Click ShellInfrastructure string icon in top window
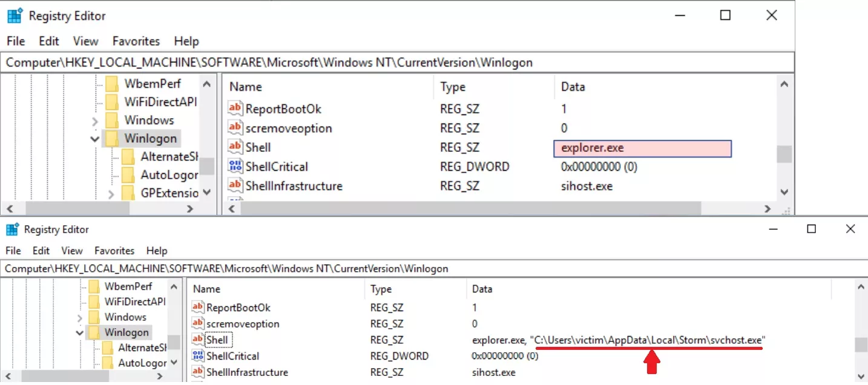868x385 pixels. pyautogui.click(x=235, y=186)
